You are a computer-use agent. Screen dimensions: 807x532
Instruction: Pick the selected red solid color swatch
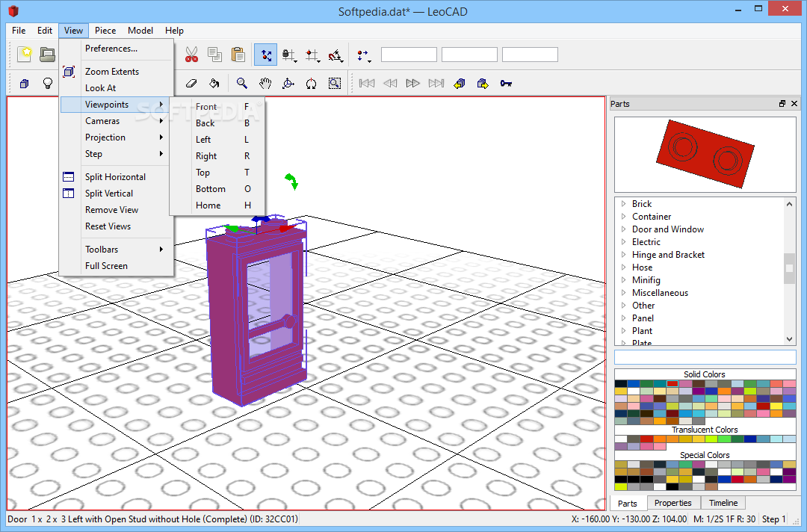click(x=672, y=384)
